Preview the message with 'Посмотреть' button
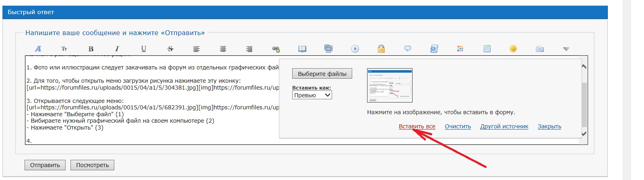 (x=93, y=165)
